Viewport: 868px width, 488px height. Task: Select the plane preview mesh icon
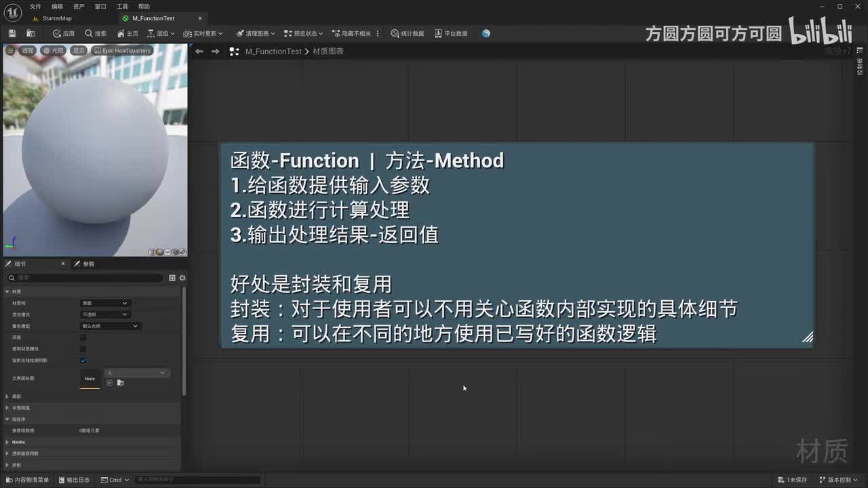coord(167,252)
